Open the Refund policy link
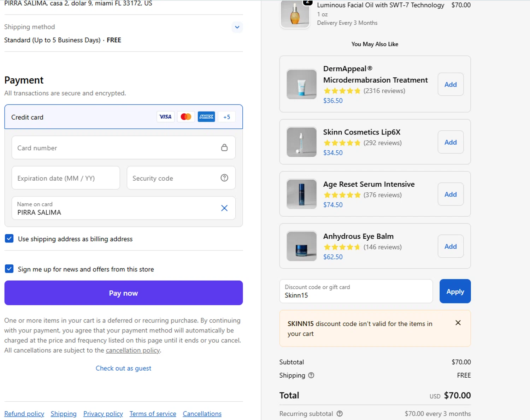Image resolution: width=530 pixels, height=420 pixels. click(x=24, y=414)
